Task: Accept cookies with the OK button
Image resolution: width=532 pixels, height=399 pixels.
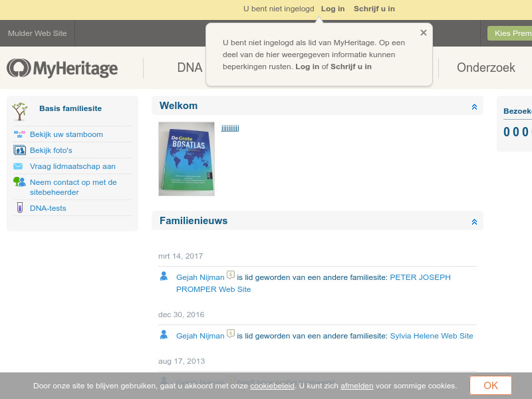Action: click(490, 386)
